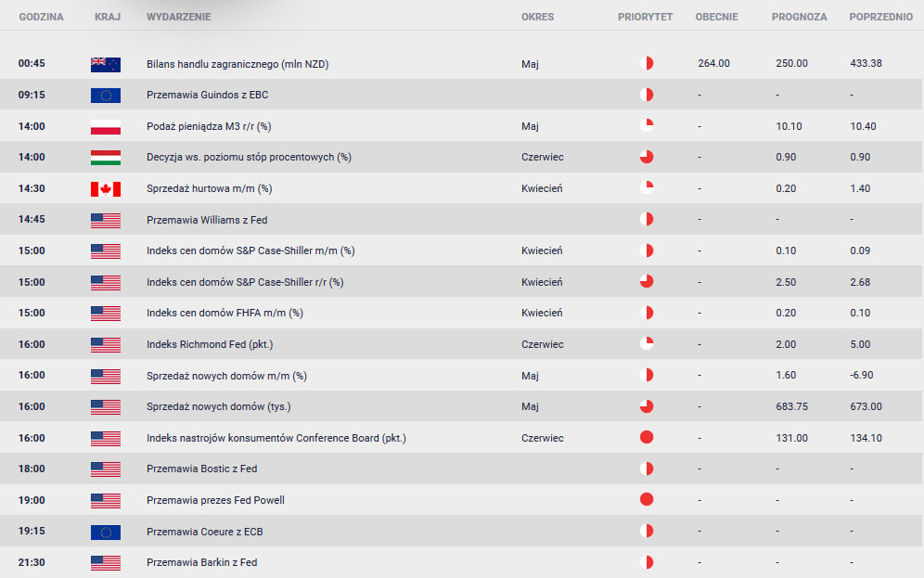Click EU flag in Coeure z ECB row
924x578 pixels.
(106, 532)
